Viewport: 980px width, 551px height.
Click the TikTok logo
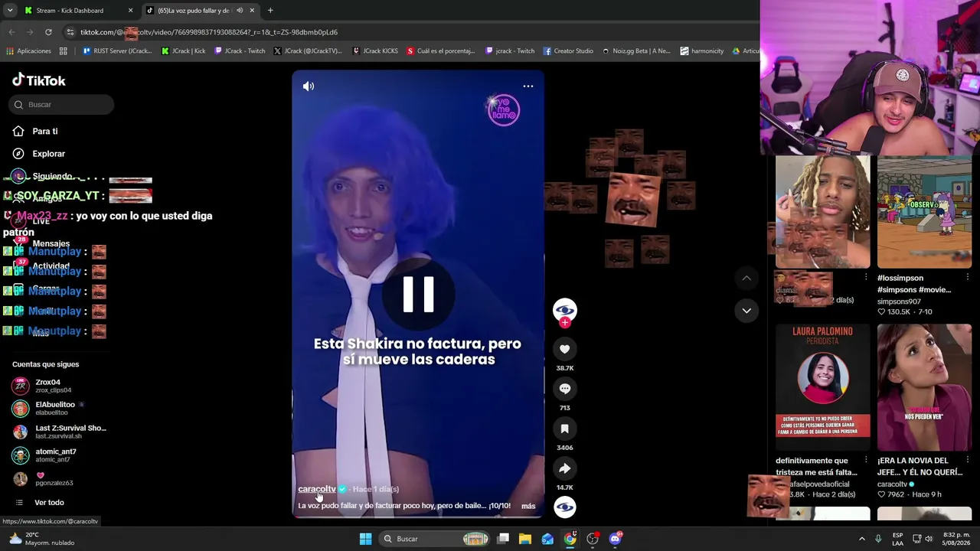pos(39,80)
